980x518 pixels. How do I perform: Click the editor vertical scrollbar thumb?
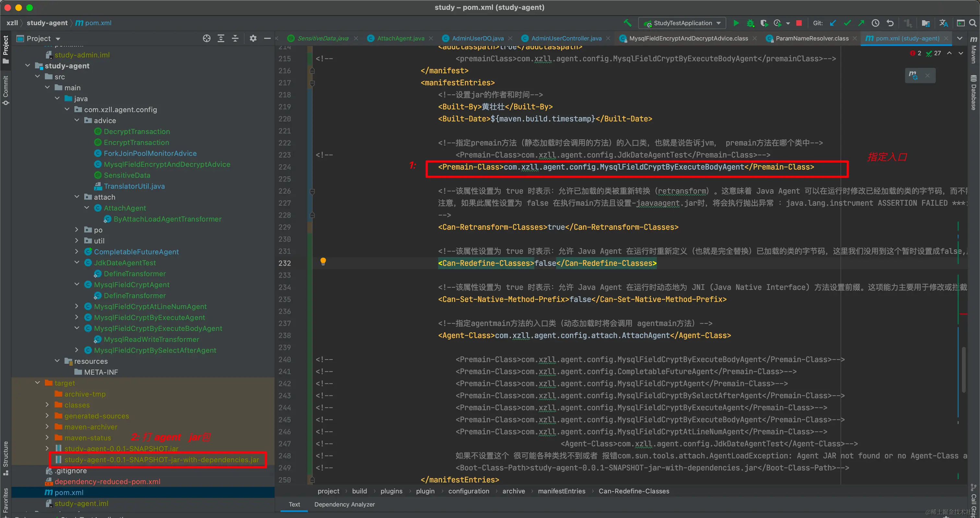pos(964,369)
